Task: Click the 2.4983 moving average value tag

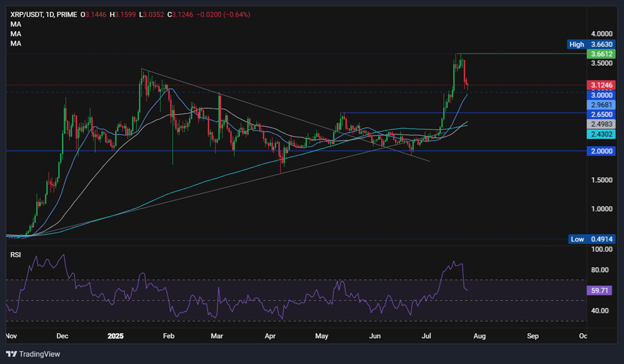Action: (601, 124)
